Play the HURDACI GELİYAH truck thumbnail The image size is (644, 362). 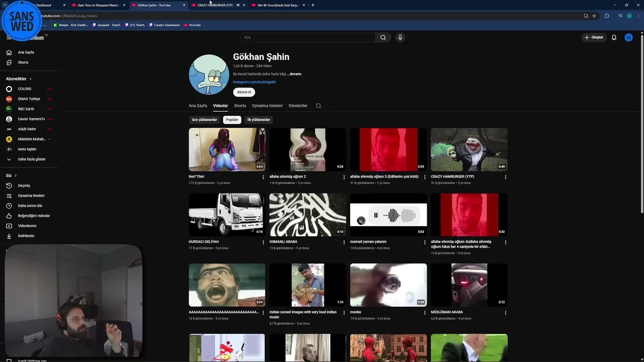(227, 215)
